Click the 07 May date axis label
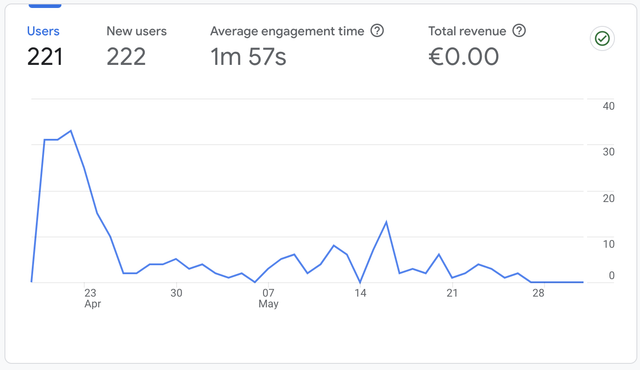The image size is (640, 370). [268, 298]
